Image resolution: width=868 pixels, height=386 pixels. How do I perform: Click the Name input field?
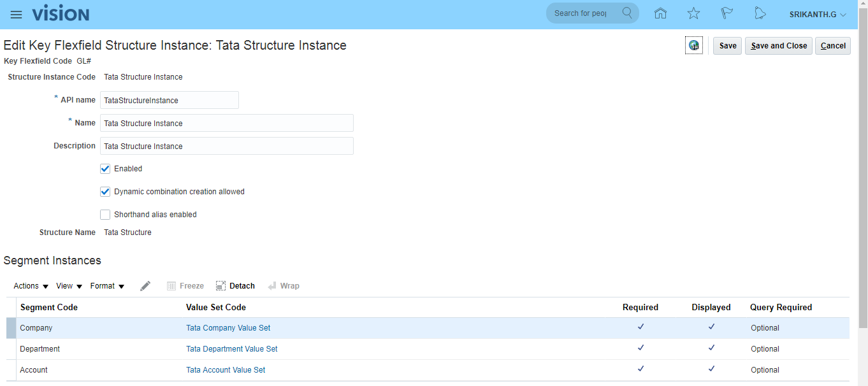(x=226, y=123)
